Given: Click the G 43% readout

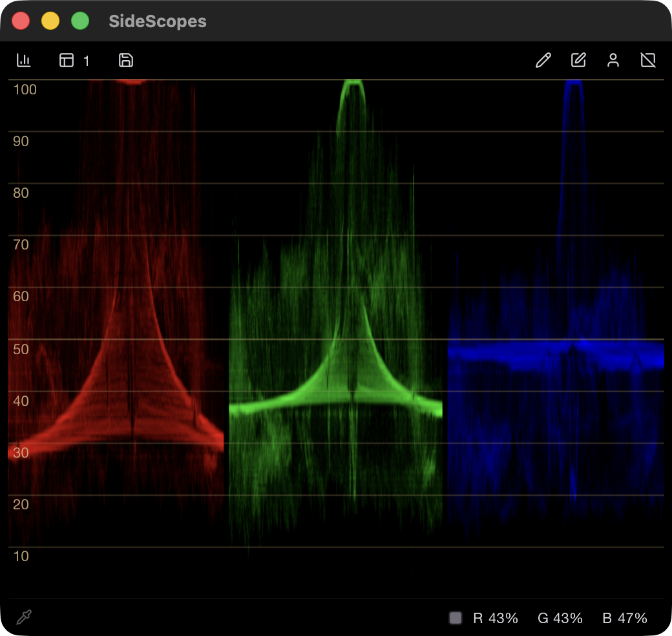Looking at the screenshot, I should pyautogui.click(x=560, y=618).
